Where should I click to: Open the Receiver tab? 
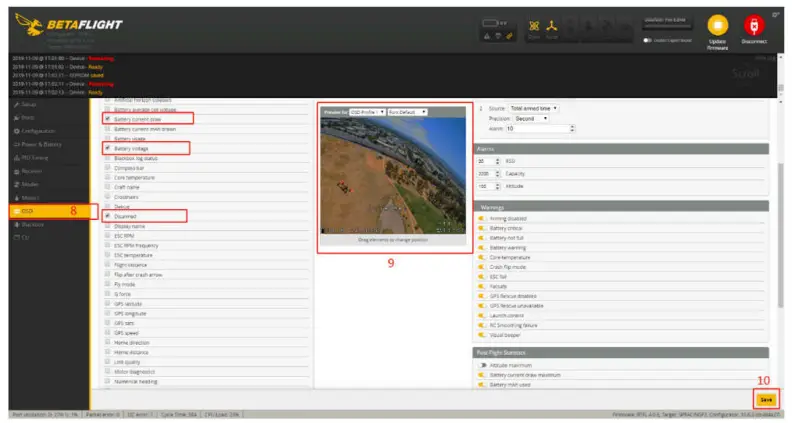pyautogui.click(x=48, y=171)
